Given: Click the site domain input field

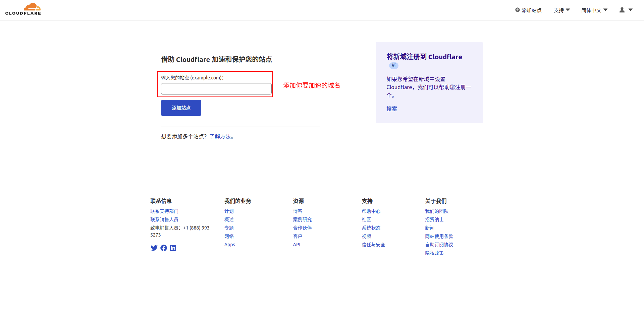Looking at the screenshot, I should [216, 89].
